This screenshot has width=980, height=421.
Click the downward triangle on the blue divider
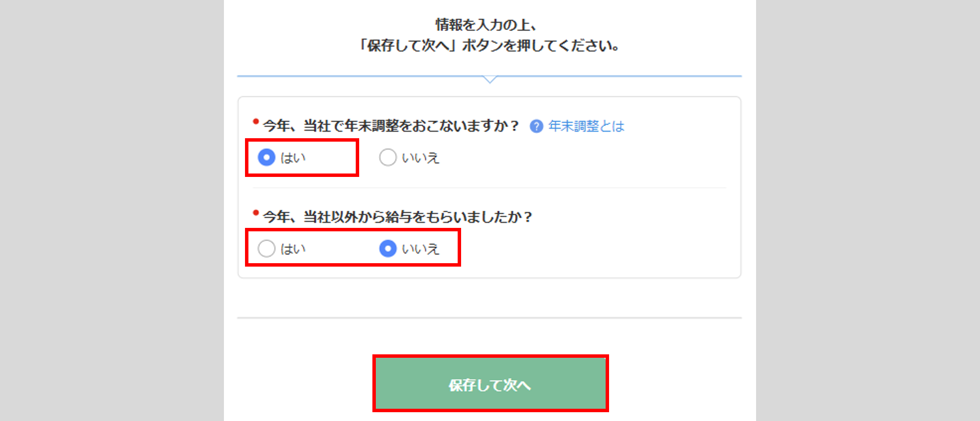490,79
